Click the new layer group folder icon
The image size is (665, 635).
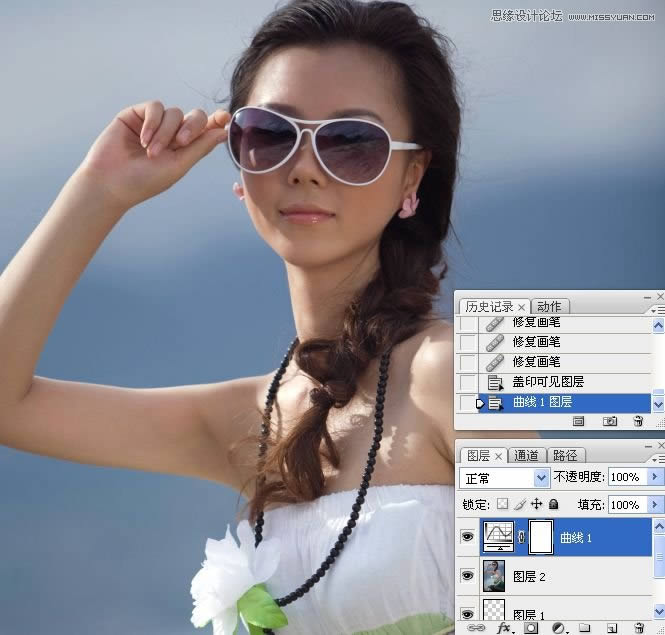pyautogui.click(x=583, y=628)
